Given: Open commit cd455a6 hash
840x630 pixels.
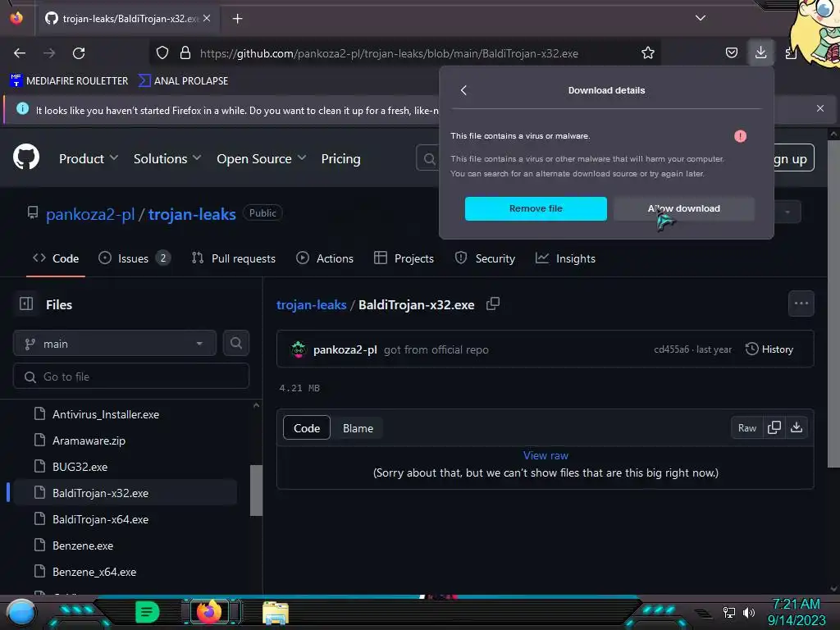Looking at the screenshot, I should click(x=671, y=349).
